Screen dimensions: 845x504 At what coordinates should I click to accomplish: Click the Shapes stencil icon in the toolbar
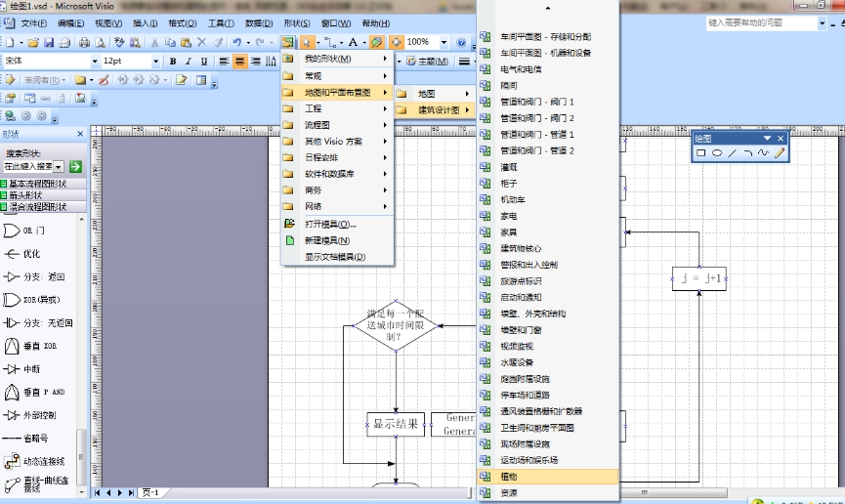pos(287,42)
